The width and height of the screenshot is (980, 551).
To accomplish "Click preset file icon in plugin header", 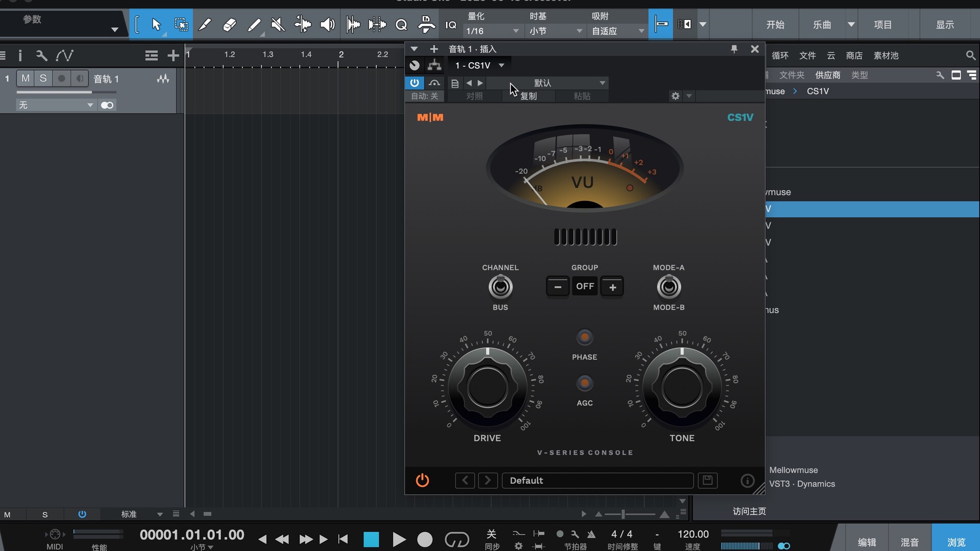I will pyautogui.click(x=455, y=83).
